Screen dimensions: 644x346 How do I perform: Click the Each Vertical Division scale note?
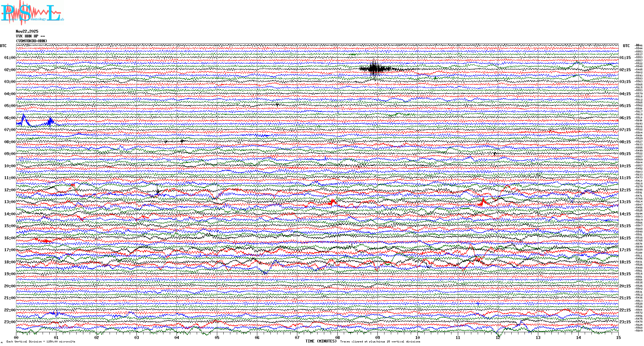[41, 342]
